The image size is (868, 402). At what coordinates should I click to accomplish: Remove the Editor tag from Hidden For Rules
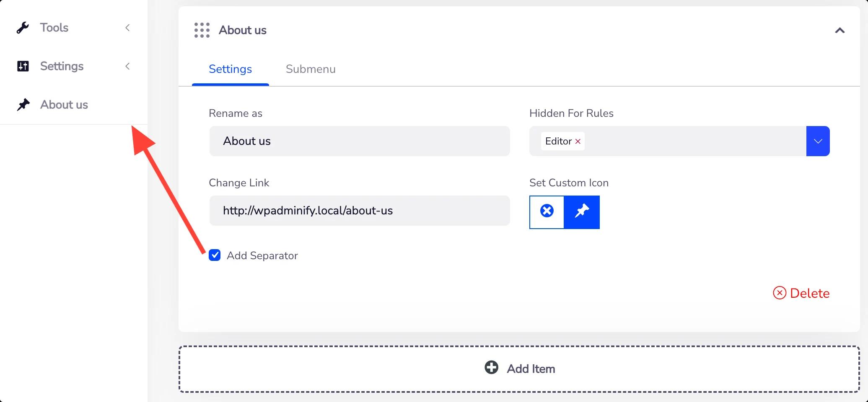(x=578, y=142)
